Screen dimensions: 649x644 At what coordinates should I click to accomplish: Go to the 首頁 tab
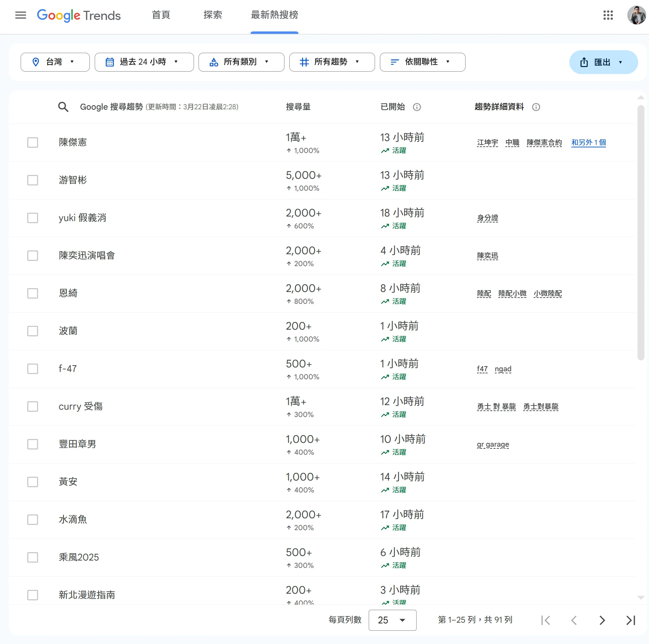tap(161, 15)
